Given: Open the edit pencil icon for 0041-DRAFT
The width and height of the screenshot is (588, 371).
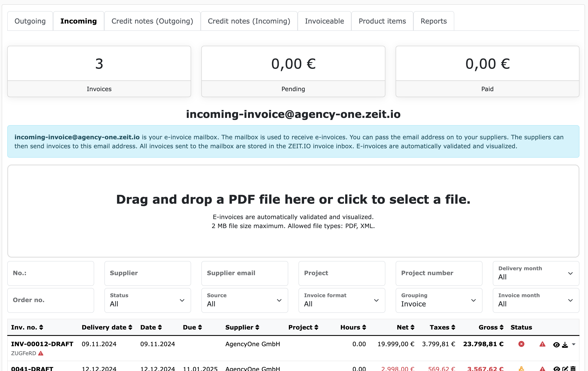Looking at the screenshot, I should click(x=565, y=369).
